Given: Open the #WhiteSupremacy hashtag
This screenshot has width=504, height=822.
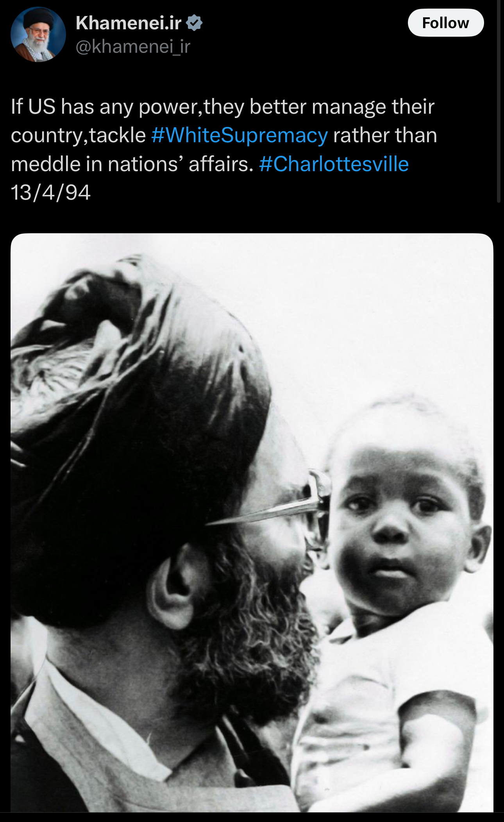Looking at the screenshot, I should (239, 135).
